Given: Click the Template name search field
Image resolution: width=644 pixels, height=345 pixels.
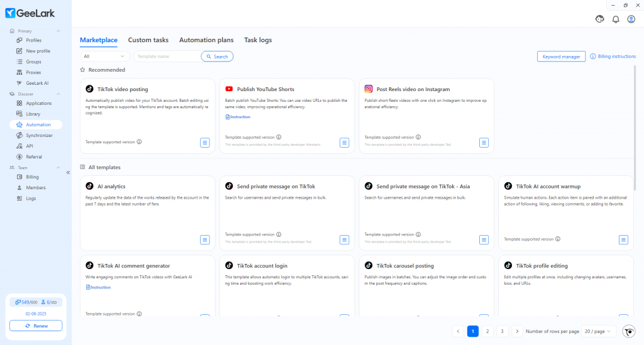Looking at the screenshot, I should click(x=167, y=56).
